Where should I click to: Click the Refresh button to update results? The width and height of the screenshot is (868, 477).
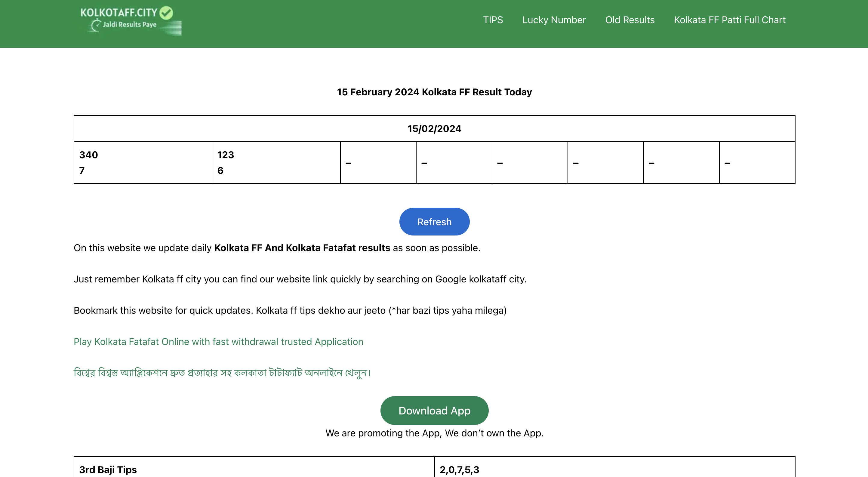435,221
